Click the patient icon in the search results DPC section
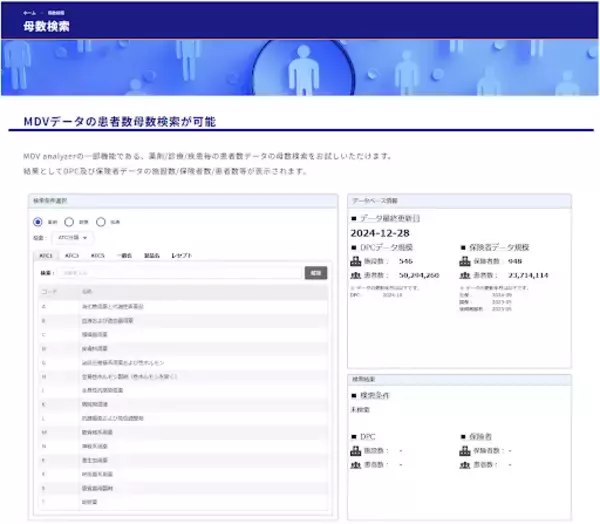Viewport: 600px width, 524px height. tap(355, 465)
